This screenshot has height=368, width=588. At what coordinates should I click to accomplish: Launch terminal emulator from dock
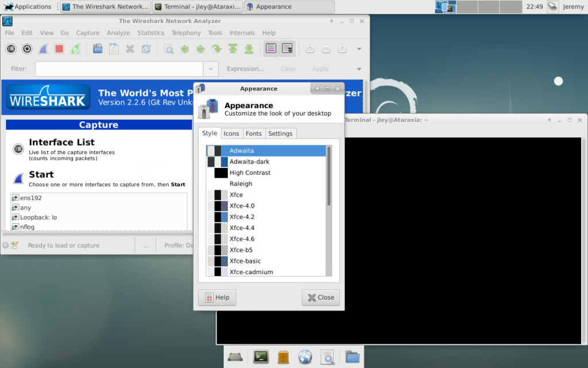pyautogui.click(x=261, y=356)
